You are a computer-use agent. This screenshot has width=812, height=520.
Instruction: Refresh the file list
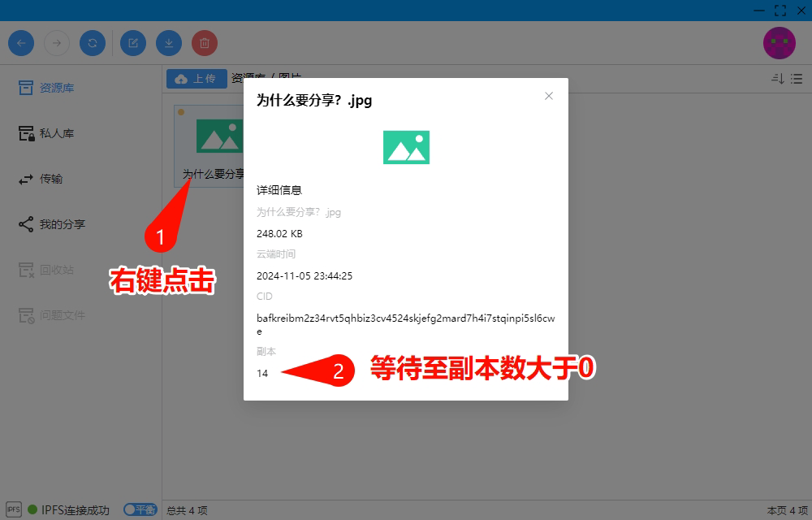(x=93, y=43)
